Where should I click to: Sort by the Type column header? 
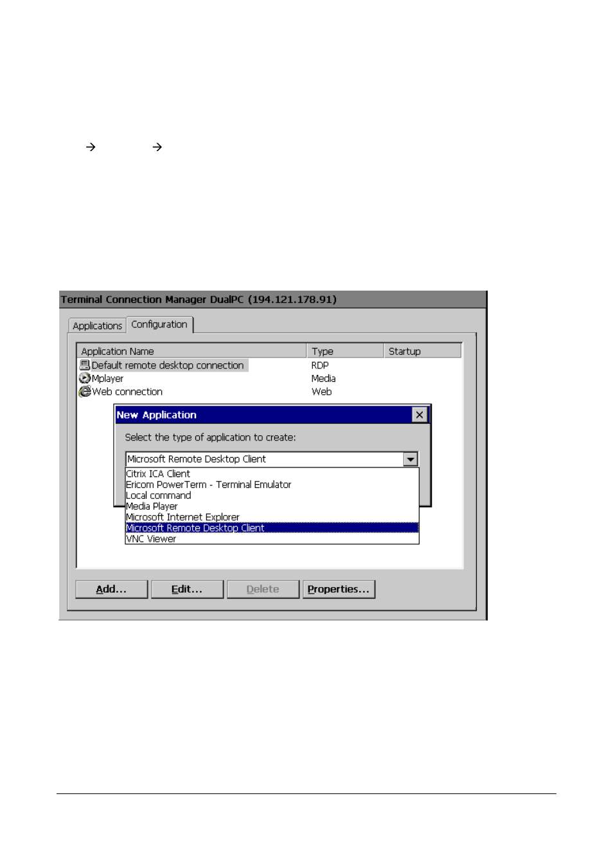tap(345, 351)
